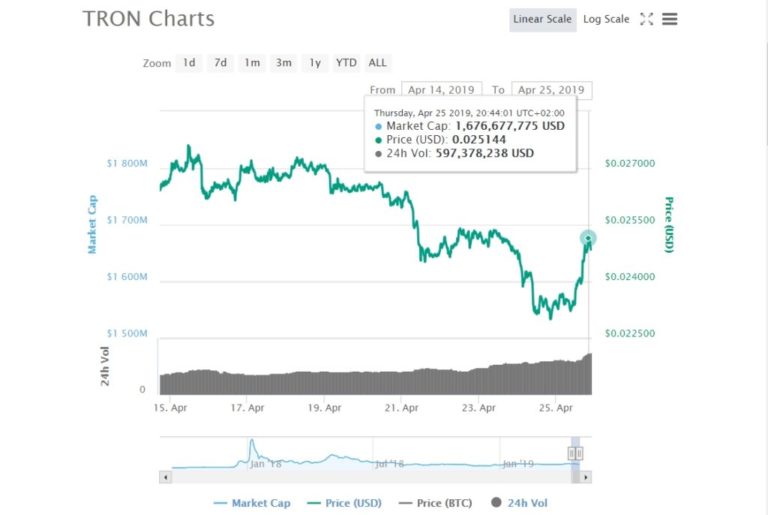Choose the YTD zoom option
The width and height of the screenshot is (768, 515).
coord(346,63)
